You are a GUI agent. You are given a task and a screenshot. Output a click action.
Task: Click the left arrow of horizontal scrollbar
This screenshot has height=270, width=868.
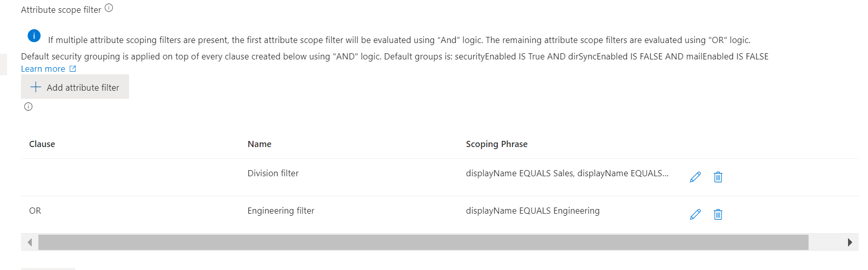coord(30,242)
